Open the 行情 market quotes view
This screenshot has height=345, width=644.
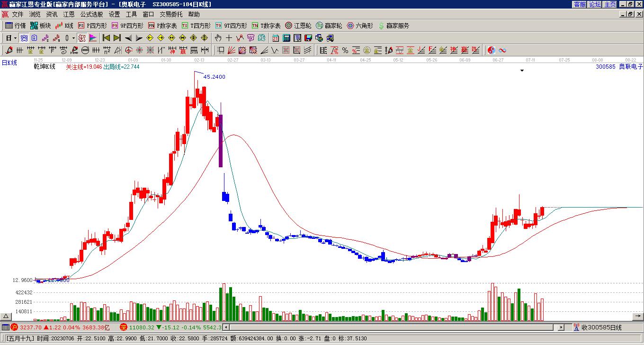click(x=16, y=26)
